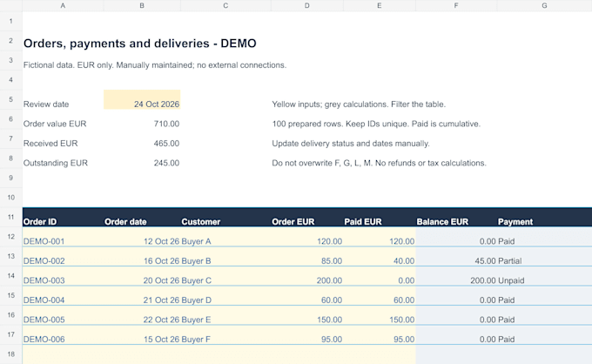The width and height of the screenshot is (592, 364).
Task: Click the 100 prepared rows note
Action: click(x=376, y=124)
